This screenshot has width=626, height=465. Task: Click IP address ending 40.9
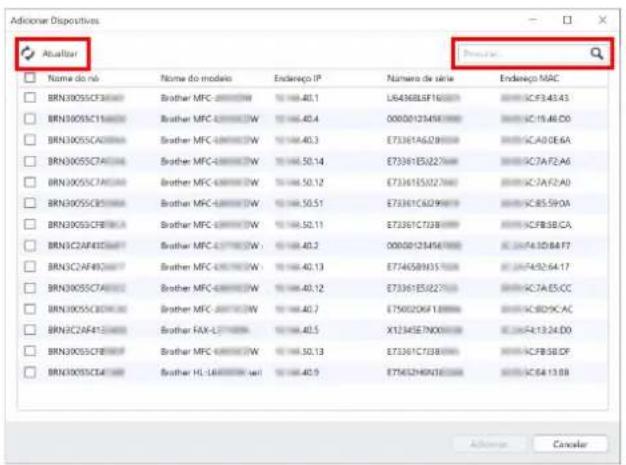coord(297,372)
